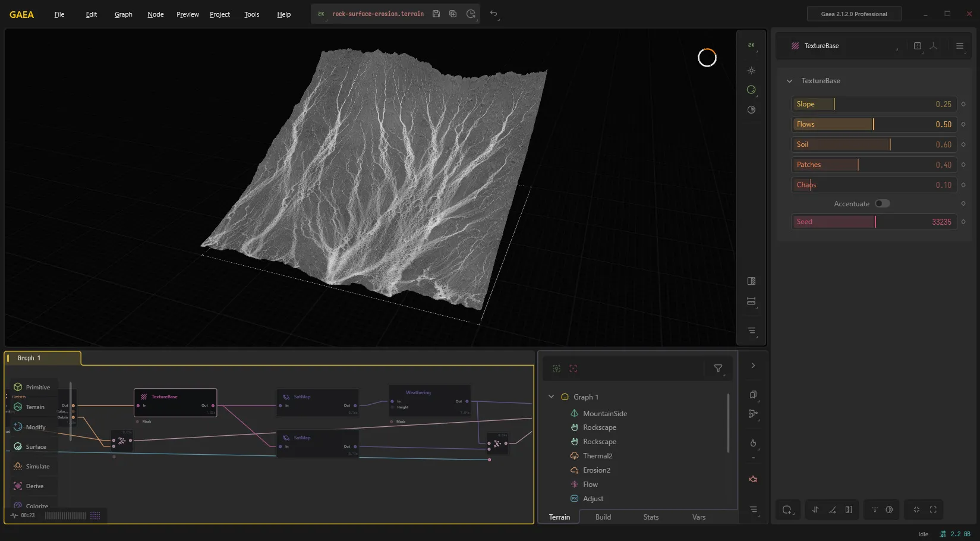Expand the side panel chevron arrow
Image resolution: width=980 pixels, height=541 pixels.
753,366
